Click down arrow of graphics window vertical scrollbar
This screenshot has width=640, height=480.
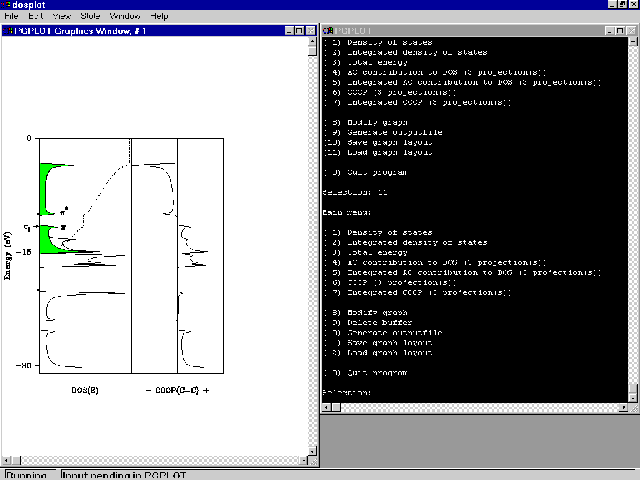pyautogui.click(x=312, y=451)
